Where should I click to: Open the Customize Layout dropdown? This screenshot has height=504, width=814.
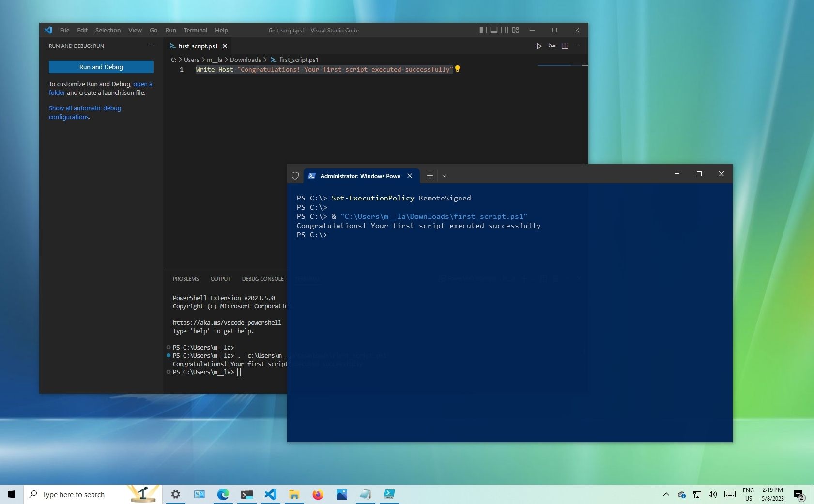(x=515, y=30)
